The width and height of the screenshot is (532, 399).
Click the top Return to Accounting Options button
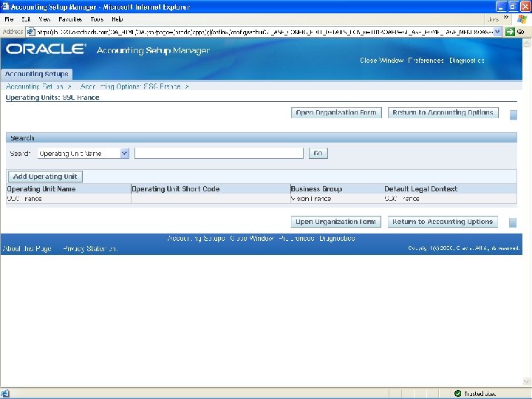click(x=443, y=112)
